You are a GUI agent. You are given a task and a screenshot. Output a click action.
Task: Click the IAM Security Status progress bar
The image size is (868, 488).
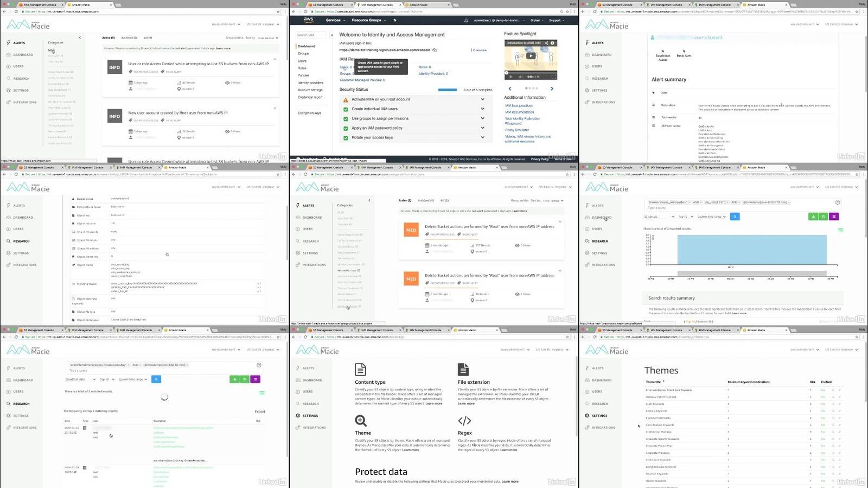(448, 90)
